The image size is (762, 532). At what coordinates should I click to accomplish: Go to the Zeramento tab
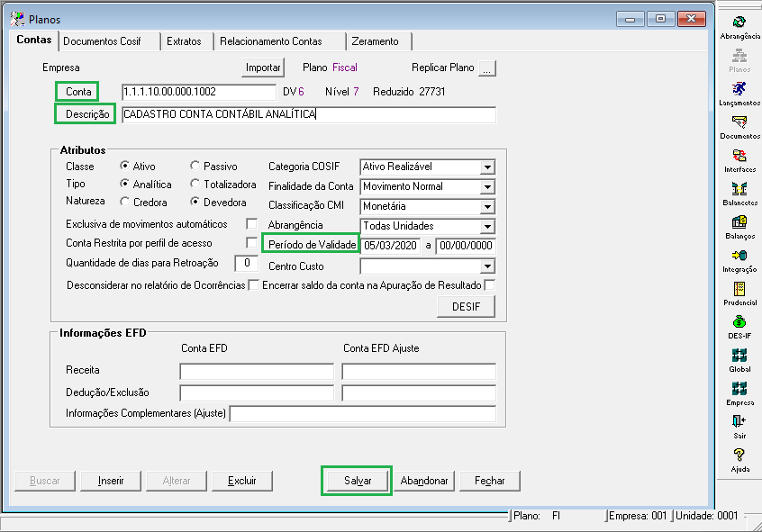(x=379, y=41)
